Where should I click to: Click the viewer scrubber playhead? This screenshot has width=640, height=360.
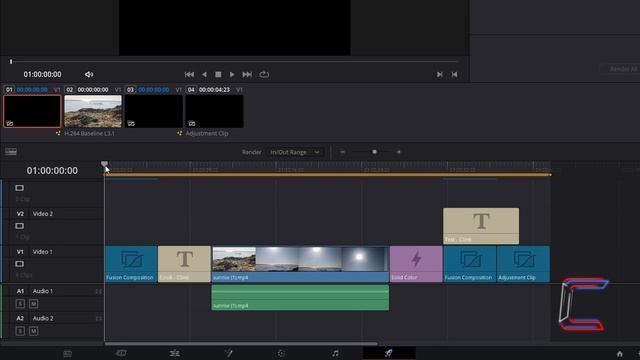(11, 62)
